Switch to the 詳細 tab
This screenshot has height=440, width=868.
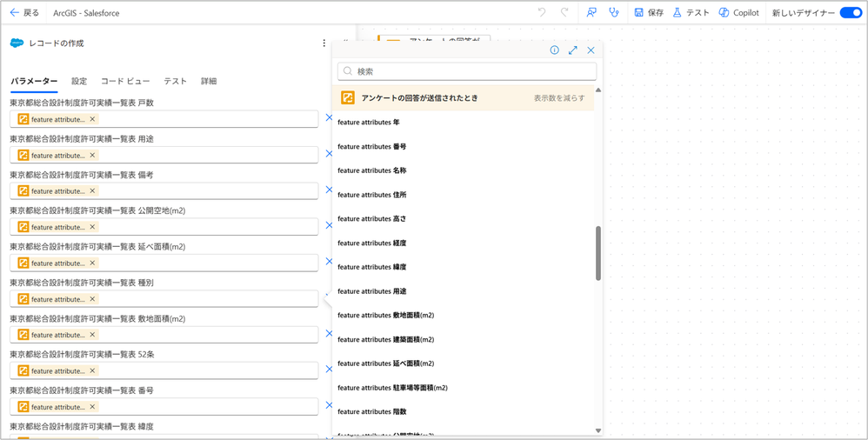(x=209, y=81)
